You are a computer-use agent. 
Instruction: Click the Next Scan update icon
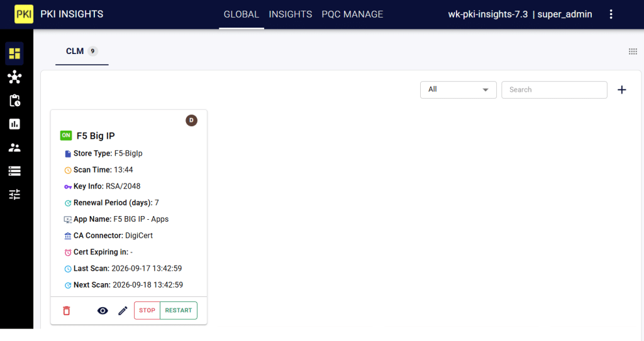pos(68,285)
